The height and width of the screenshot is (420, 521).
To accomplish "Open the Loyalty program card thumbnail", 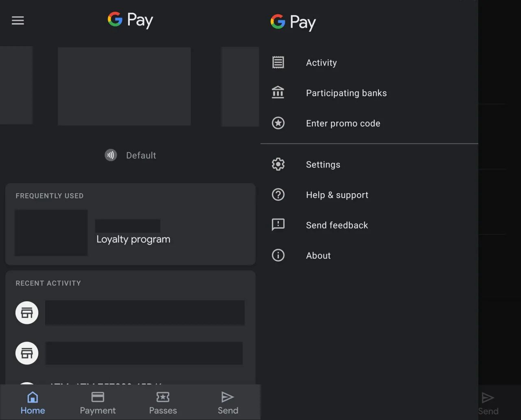I will coord(51,233).
